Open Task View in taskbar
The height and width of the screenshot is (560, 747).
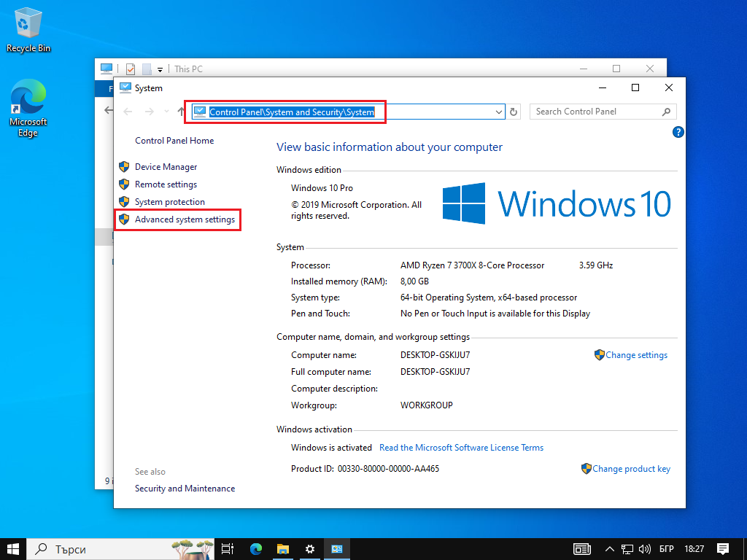[x=228, y=549]
